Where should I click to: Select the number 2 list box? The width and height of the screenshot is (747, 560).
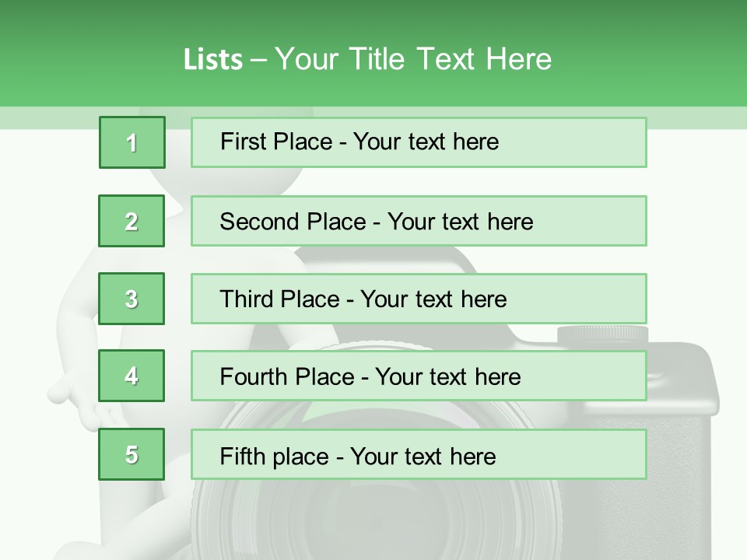coord(132,221)
